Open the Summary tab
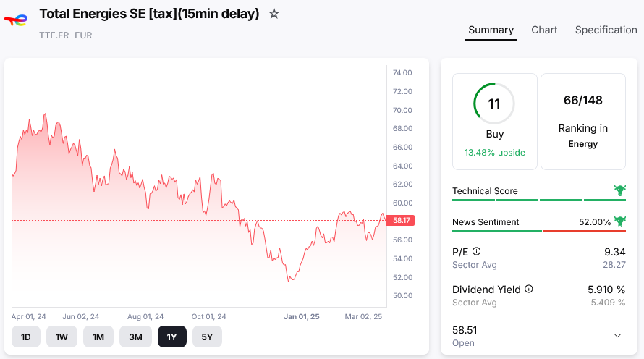The width and height of the screenshot is (644, 359). tap(491, 30)
